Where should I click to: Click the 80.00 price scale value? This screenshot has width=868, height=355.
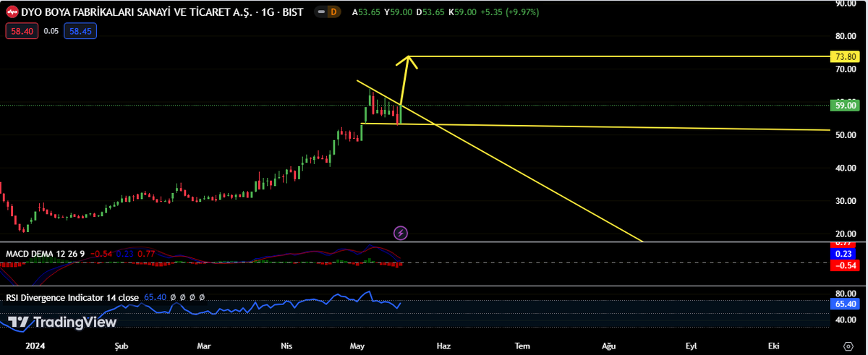click(846, 36)
